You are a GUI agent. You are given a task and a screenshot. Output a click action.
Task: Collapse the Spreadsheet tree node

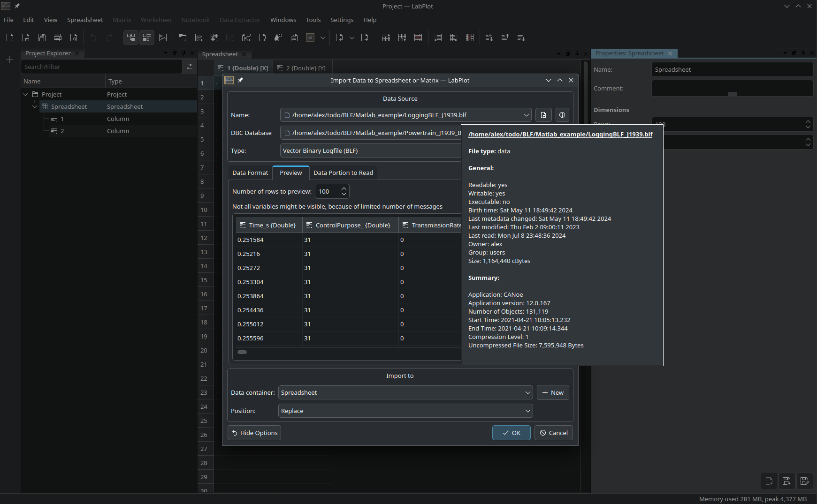coord(35,106)
